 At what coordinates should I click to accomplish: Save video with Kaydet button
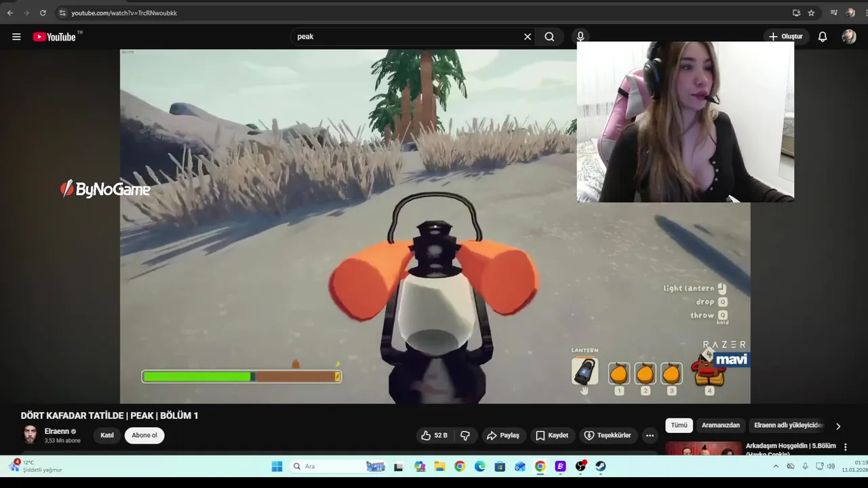coord(551,435)
